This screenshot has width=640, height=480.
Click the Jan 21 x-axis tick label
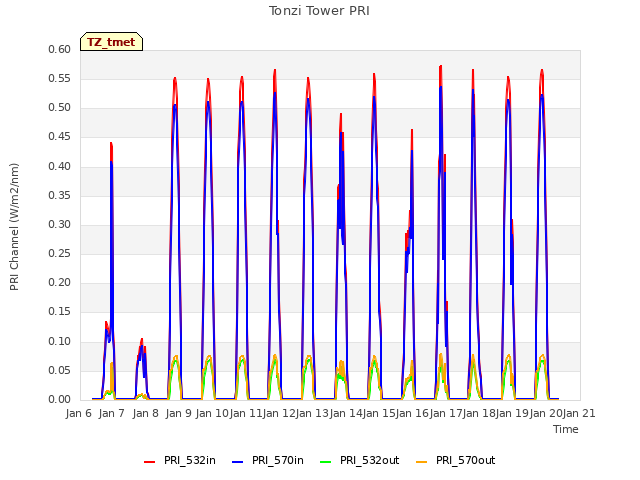[x=579, y=413]
